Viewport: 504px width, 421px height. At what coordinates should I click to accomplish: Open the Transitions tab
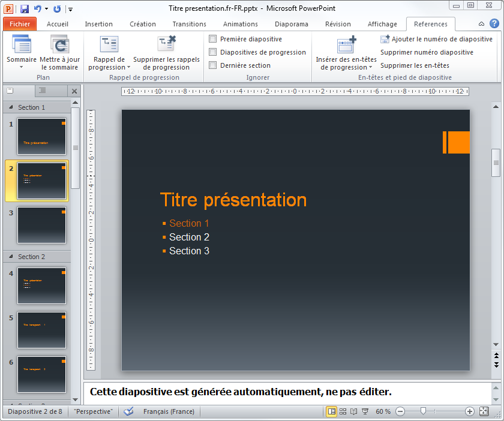[x=190, y=24]
